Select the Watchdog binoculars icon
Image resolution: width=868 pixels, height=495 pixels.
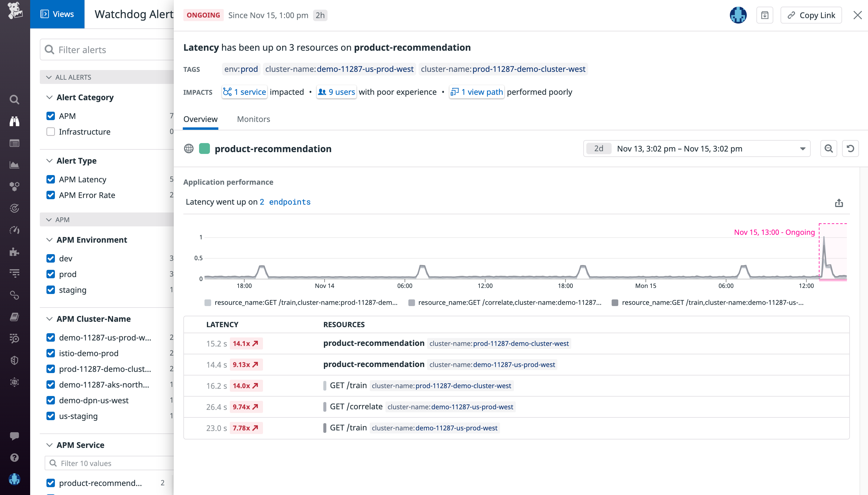14,121
